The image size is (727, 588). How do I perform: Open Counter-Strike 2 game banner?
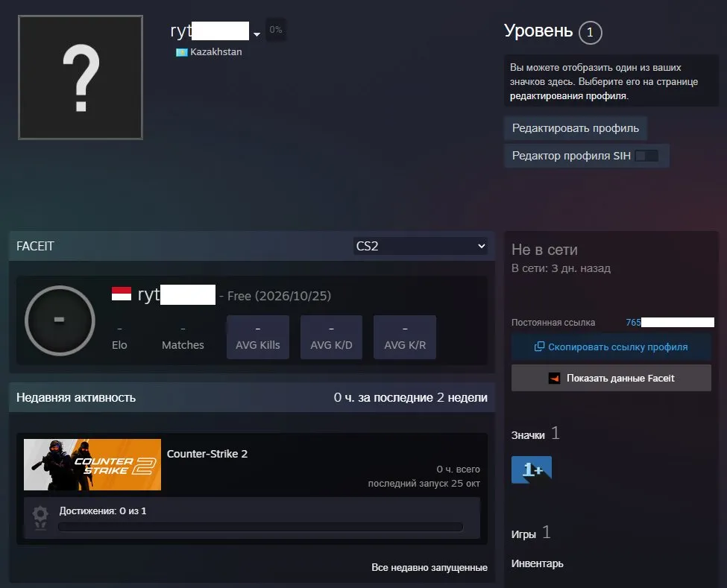pyautogui.click(x=92, y=465)
